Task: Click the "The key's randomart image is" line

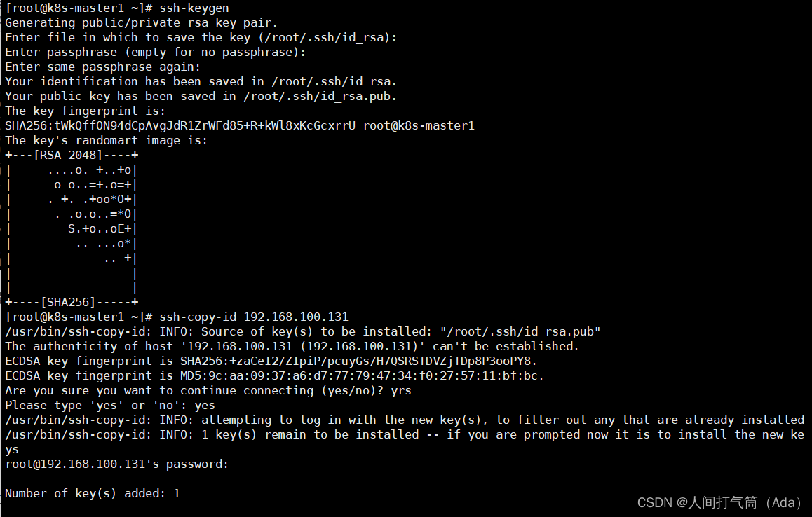Action: click(x=106, y=140)
